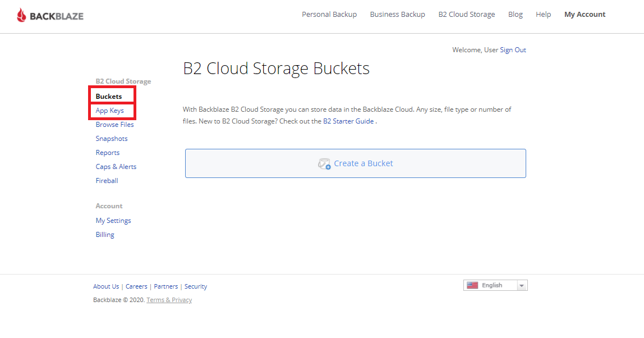Select Buckets in the sidebar

(109, 97)
